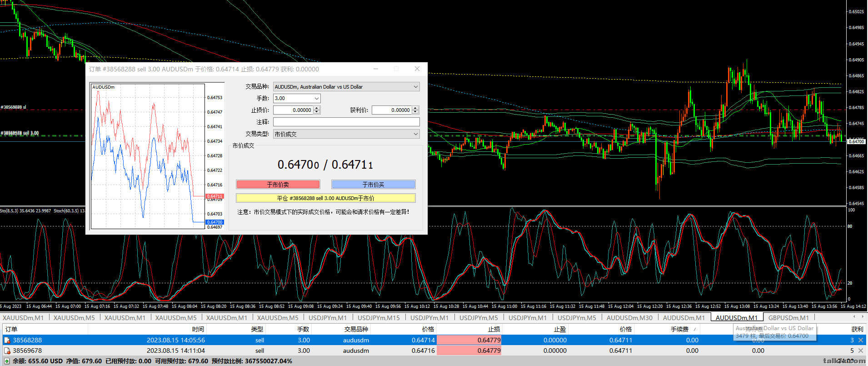868x366 pixels.
Task: Click the Sto(8,5,3) indicator label
Action: [25, 211]
